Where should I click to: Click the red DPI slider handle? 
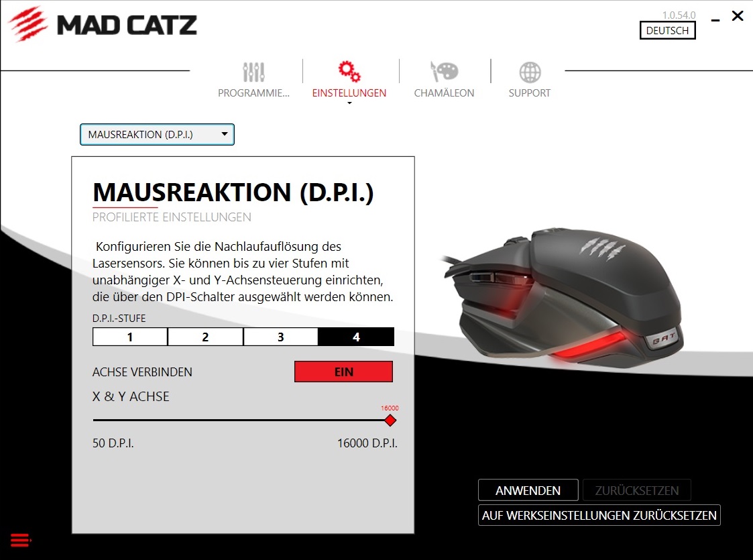pyautogui.click(x=390, y=421)
